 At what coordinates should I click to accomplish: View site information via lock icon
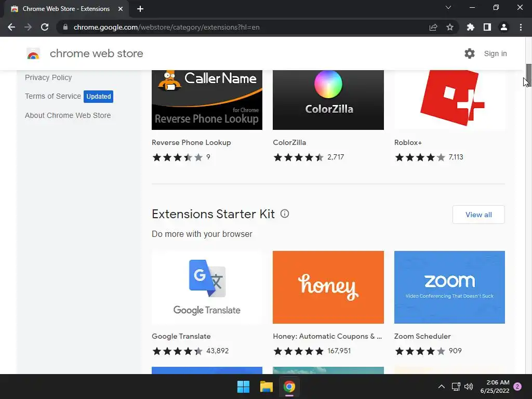[x=65, y=27]
